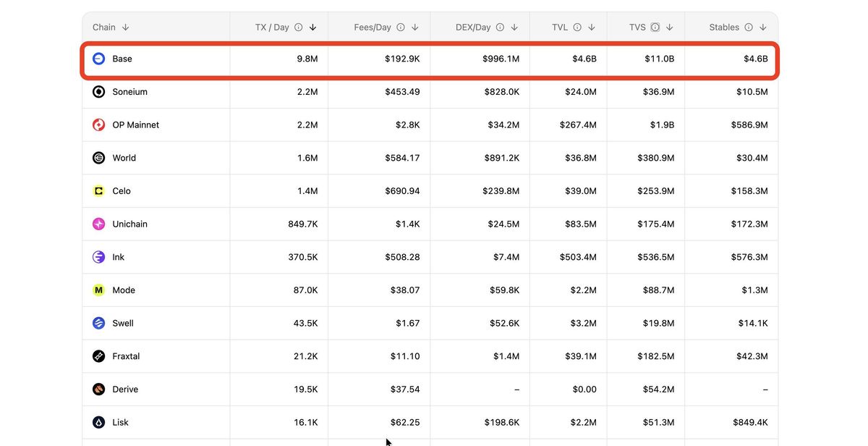Click Lisk's $849.4K Stables value

749,422
